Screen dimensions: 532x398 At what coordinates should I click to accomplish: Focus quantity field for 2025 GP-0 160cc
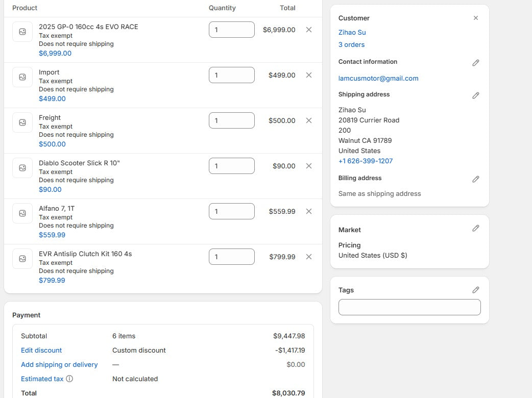point(232,30)
